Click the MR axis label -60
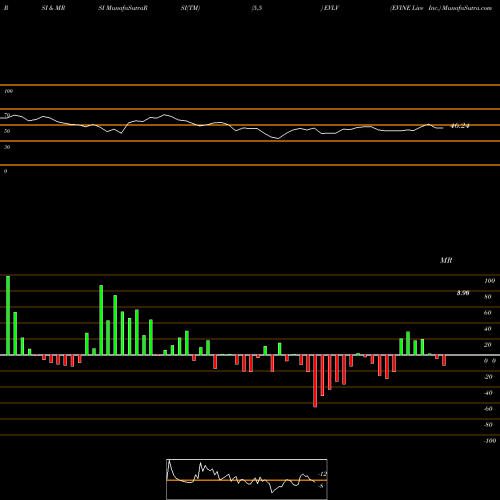 pyautogui.click(x=488, y=409)
